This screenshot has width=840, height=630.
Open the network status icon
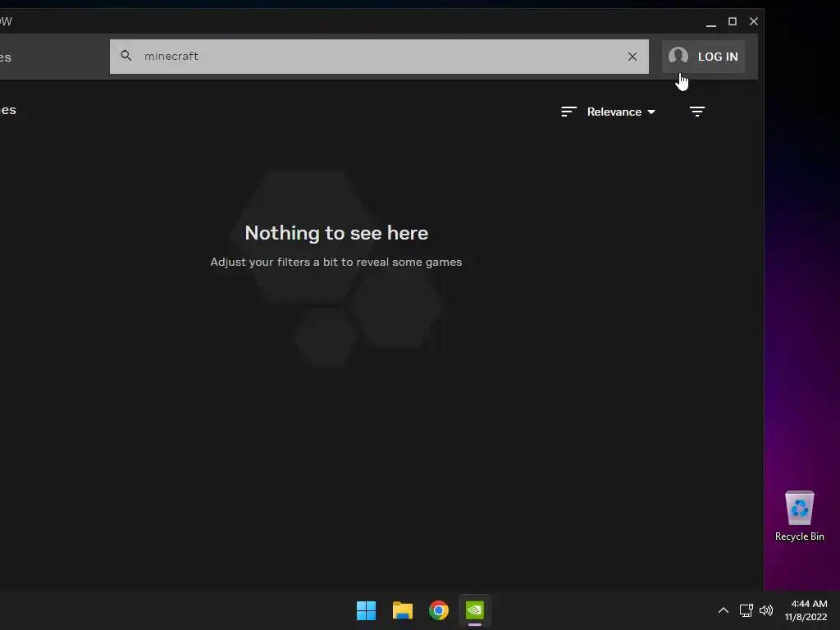746,610
